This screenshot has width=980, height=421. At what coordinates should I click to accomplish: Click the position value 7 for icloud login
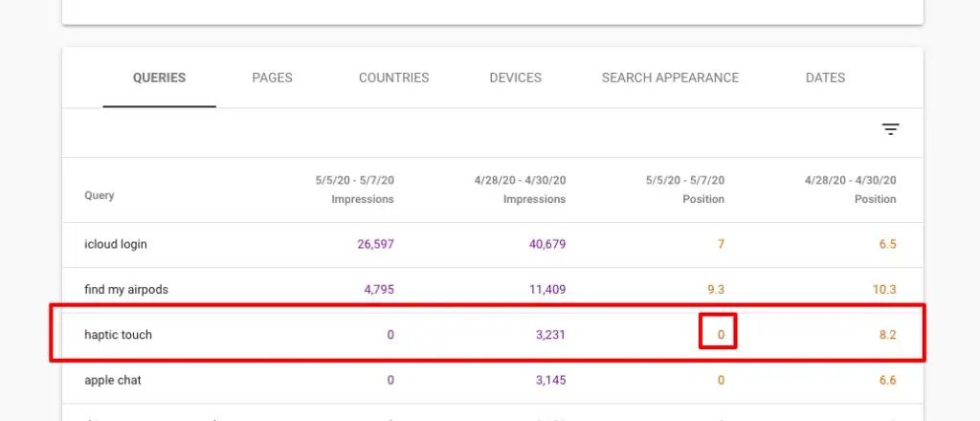point(721,244)
